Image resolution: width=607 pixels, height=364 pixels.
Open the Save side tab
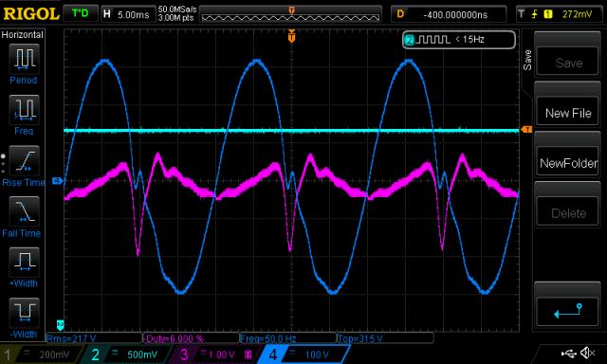point(527,60)
